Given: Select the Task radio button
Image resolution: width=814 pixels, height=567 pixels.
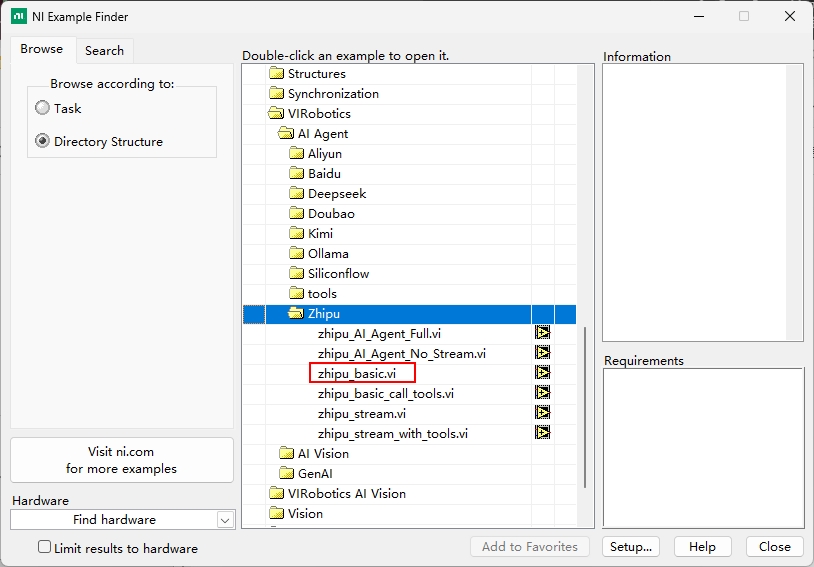Looking at the screenshot, I should pos(42,108).
